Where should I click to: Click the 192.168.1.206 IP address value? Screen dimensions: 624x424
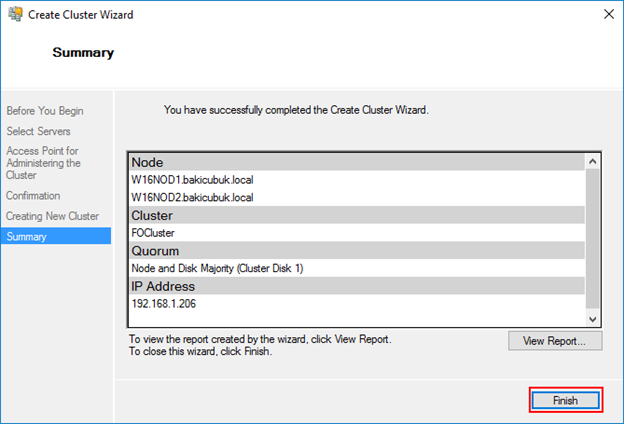pos(164,303)
